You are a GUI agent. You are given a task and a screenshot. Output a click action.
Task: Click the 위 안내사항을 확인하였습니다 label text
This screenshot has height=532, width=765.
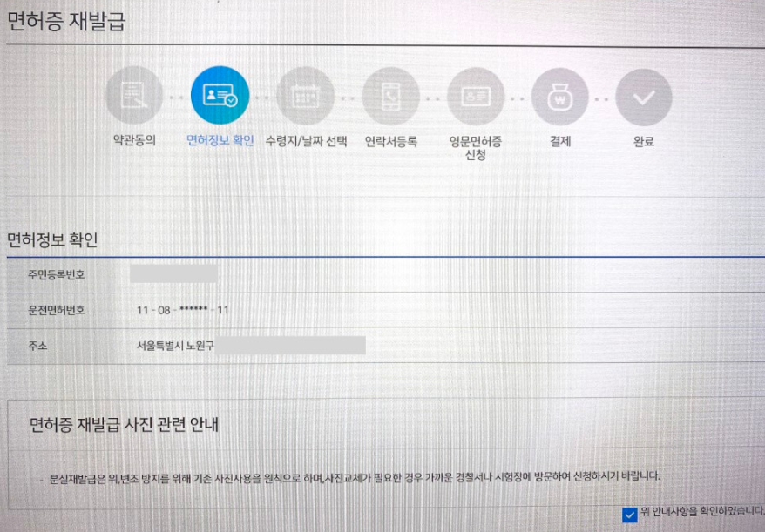click(x=701, y=511)
